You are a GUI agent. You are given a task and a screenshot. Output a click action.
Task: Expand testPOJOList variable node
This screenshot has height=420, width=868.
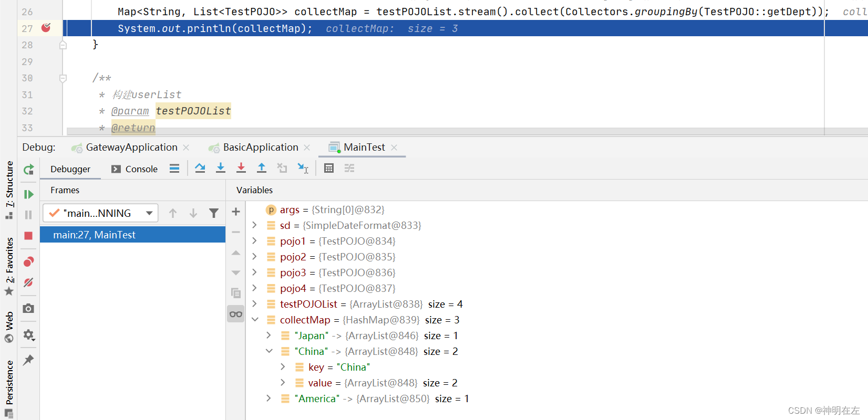[254, 304]
